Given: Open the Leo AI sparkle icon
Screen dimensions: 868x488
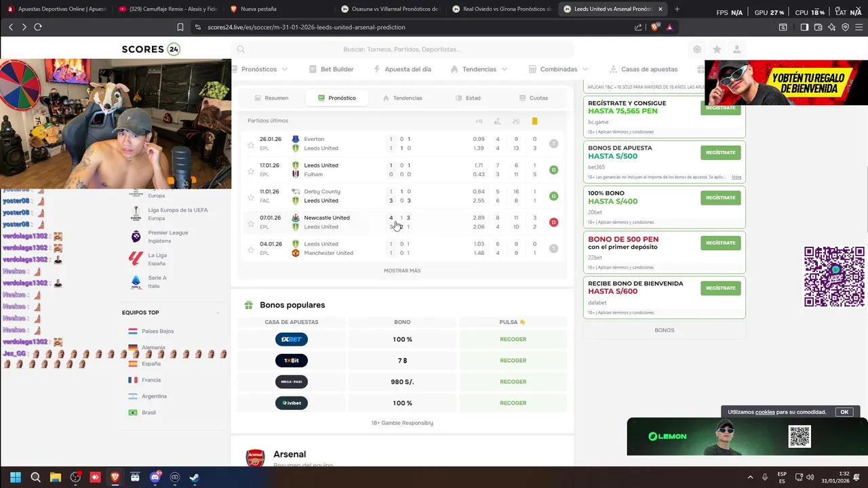Looking at the screenshot, I should click(831, 27).
